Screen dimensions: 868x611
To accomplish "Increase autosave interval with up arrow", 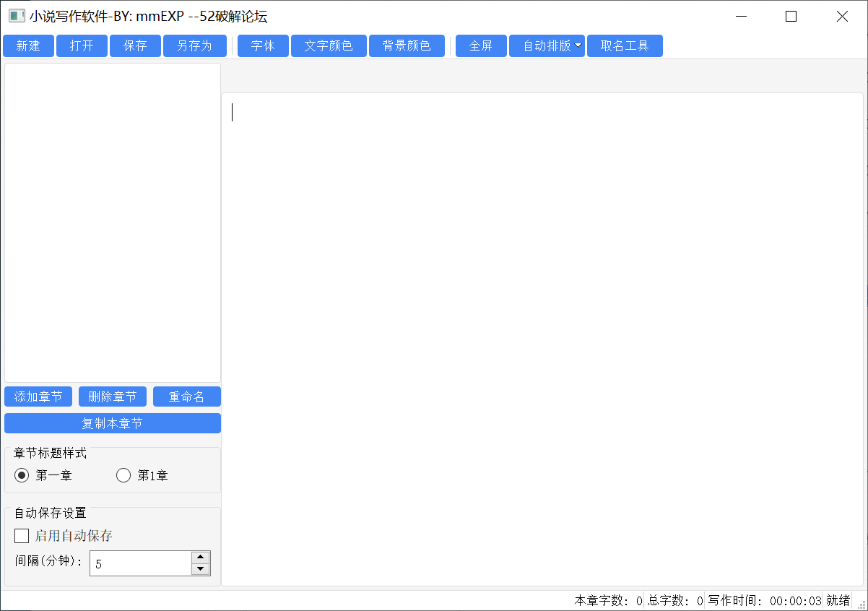I will coord(200,558).
